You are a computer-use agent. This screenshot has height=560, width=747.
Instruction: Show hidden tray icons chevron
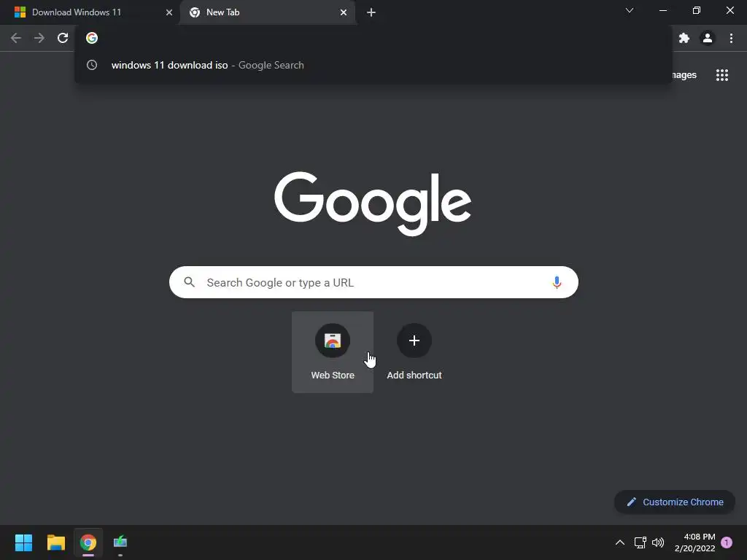620,542
